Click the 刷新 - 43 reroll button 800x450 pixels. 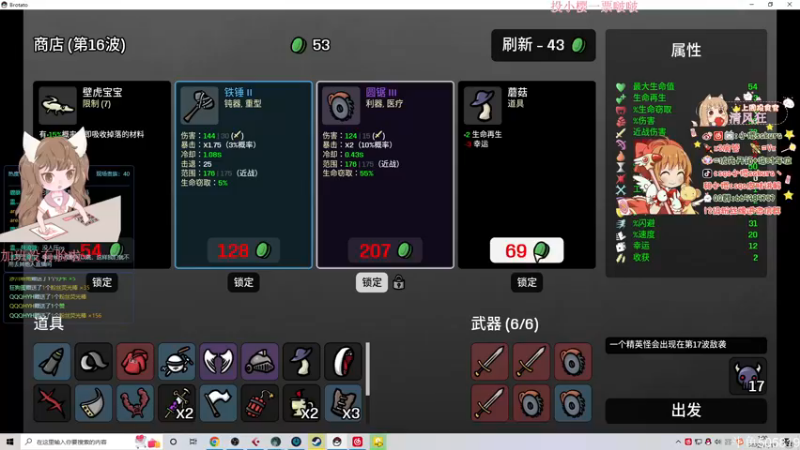tap(543, 45)
